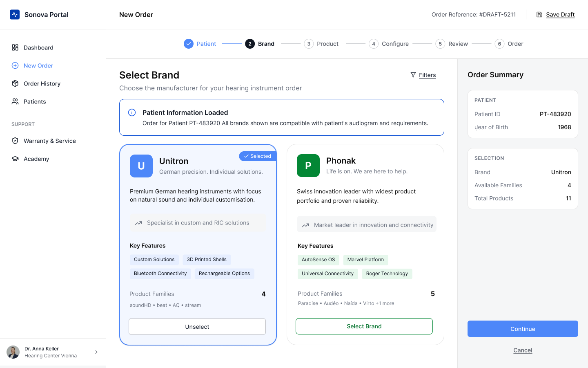This screenshot has height=368, width=588.
Task: Click the Rechargeable Options tag
Action: point(224,274)
